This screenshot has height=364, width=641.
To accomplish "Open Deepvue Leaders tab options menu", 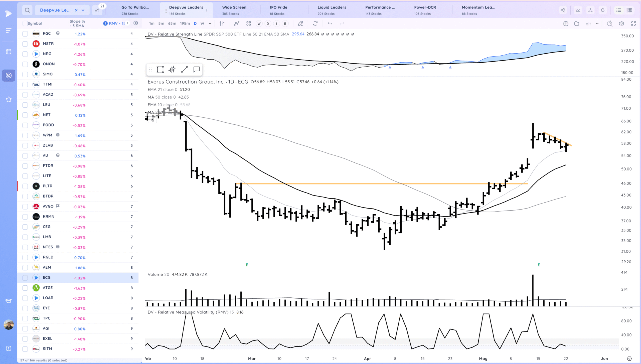I will tap(207, 10).
